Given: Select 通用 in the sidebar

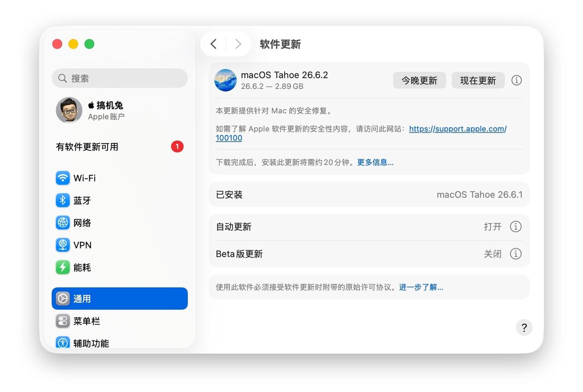Looking at the screenshot, I should (x=120, y=299).
